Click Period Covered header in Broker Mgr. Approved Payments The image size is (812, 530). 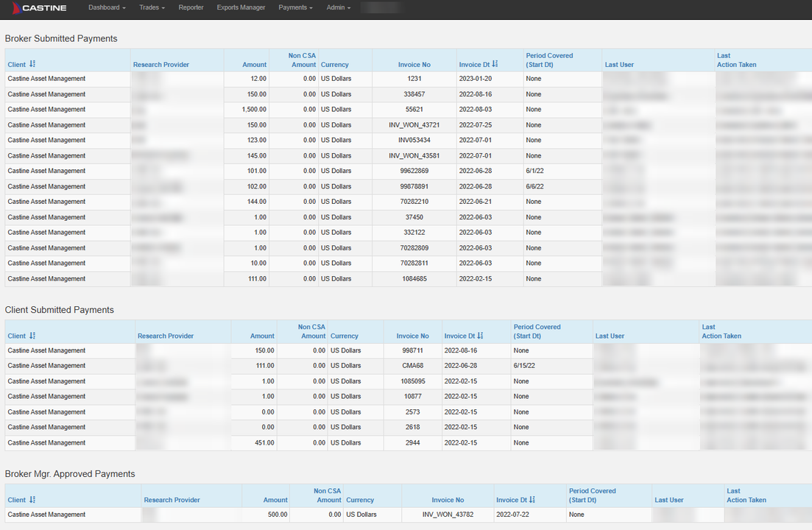(x=593, y=495)
